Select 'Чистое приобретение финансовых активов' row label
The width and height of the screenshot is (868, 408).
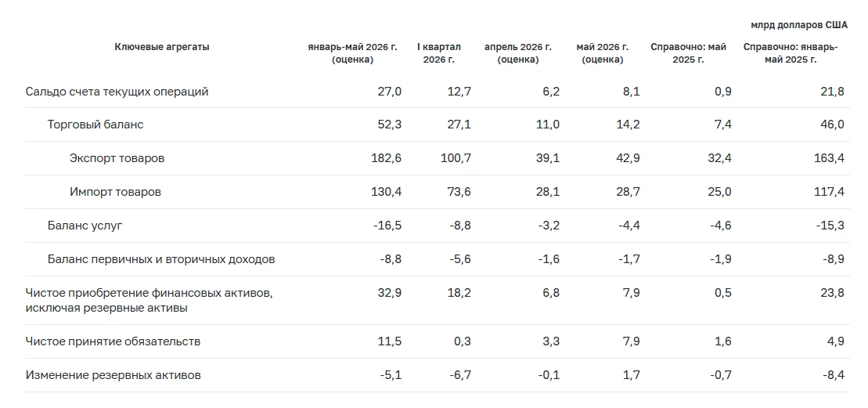(149, 301)
